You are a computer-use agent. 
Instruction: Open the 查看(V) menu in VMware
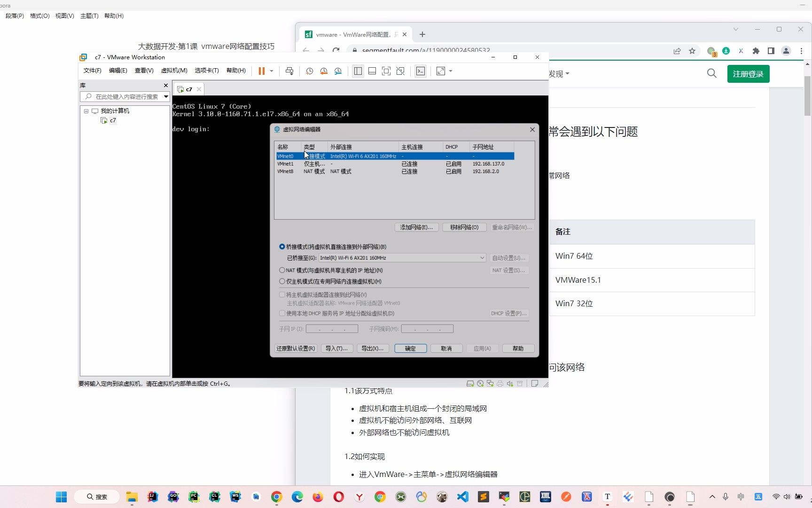tap(144, 71)
